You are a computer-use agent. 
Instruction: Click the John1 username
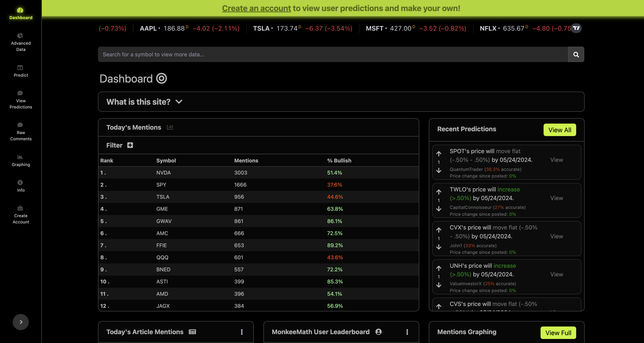(456, 246)
